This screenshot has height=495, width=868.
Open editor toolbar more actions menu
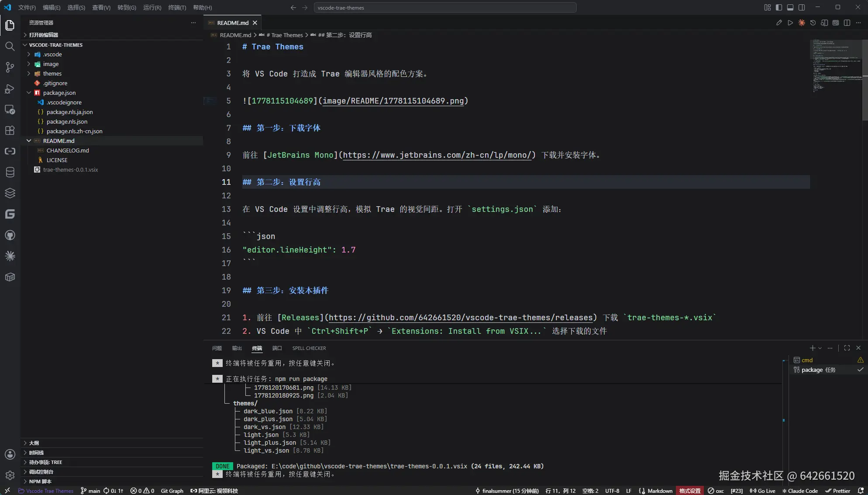click(x=858, y=23)
